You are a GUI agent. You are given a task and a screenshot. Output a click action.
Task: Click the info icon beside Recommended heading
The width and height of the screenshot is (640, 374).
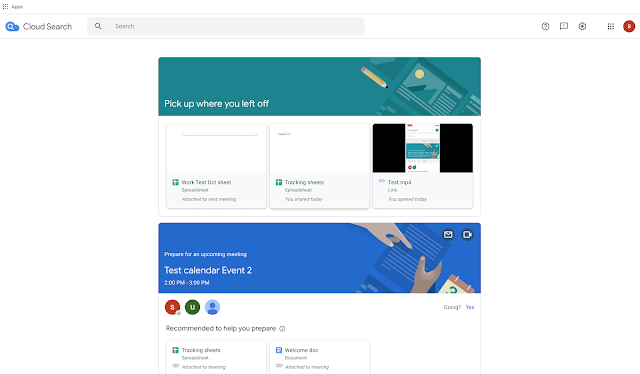pos(282,329)
